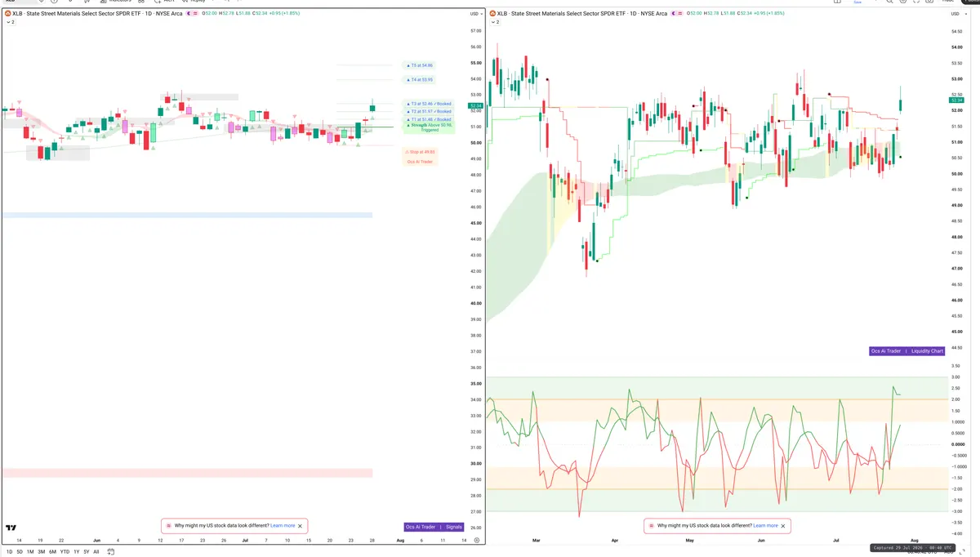Click 54.50 on the right chart price scale
This screenshot has height=557, width=980.
coord(957,31)
